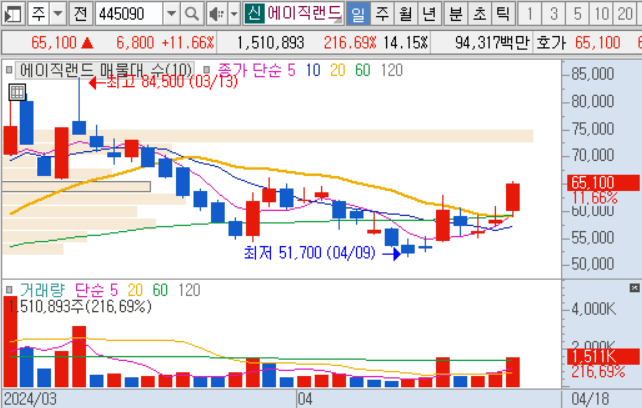The image size is (642, 408).
Task: Click the trade amount 94,317백만
Action: (x=492, y=43)
